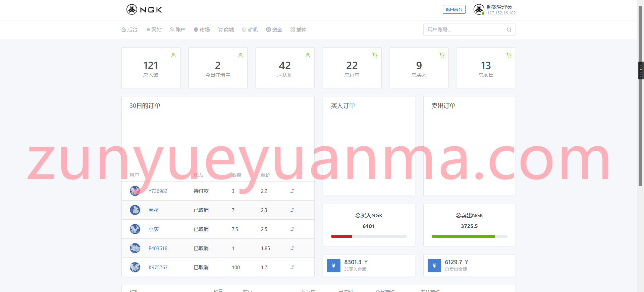Click the 6129.7 总卖出金额 value
644x292 pixels.
click(x=456, y=262)
